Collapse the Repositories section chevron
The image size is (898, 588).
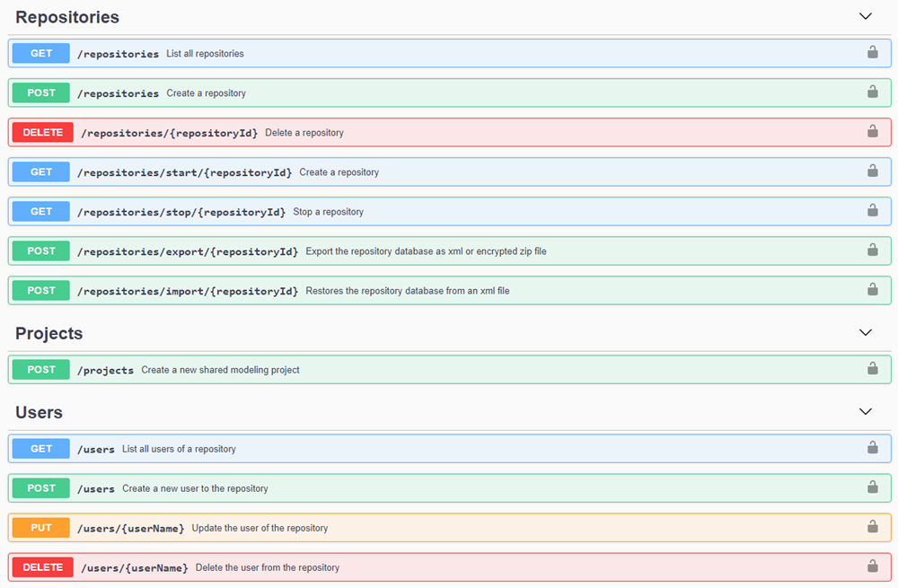click(866, 16)
